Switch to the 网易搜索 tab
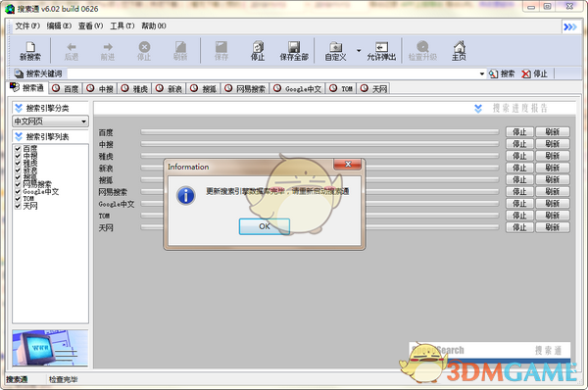Screen dimensions: 588x390 tap(245, 88)
